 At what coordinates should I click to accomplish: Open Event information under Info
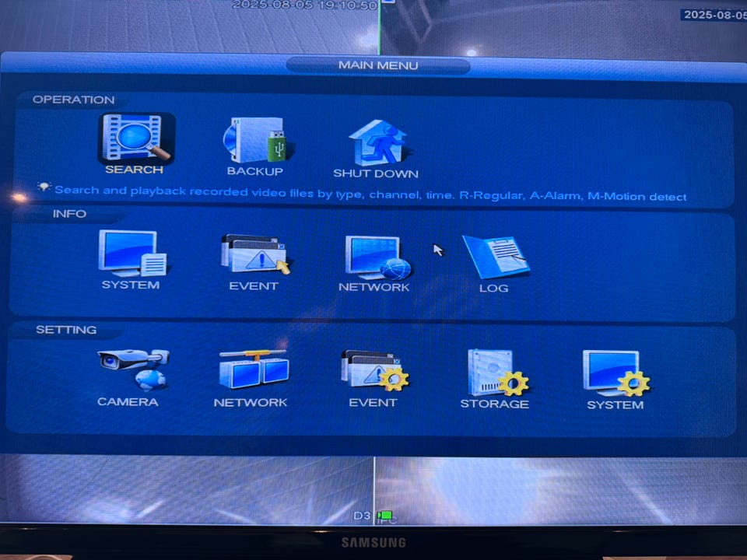[255, 254]
